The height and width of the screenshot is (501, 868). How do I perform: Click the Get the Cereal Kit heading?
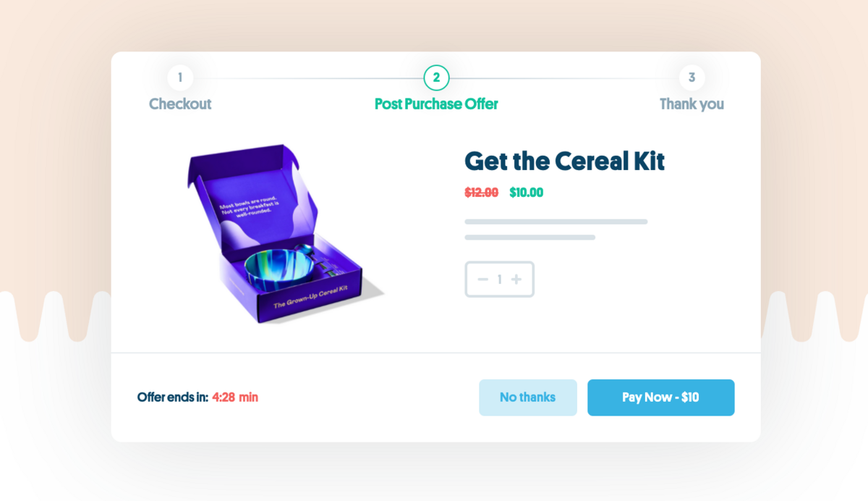[564, 161]
